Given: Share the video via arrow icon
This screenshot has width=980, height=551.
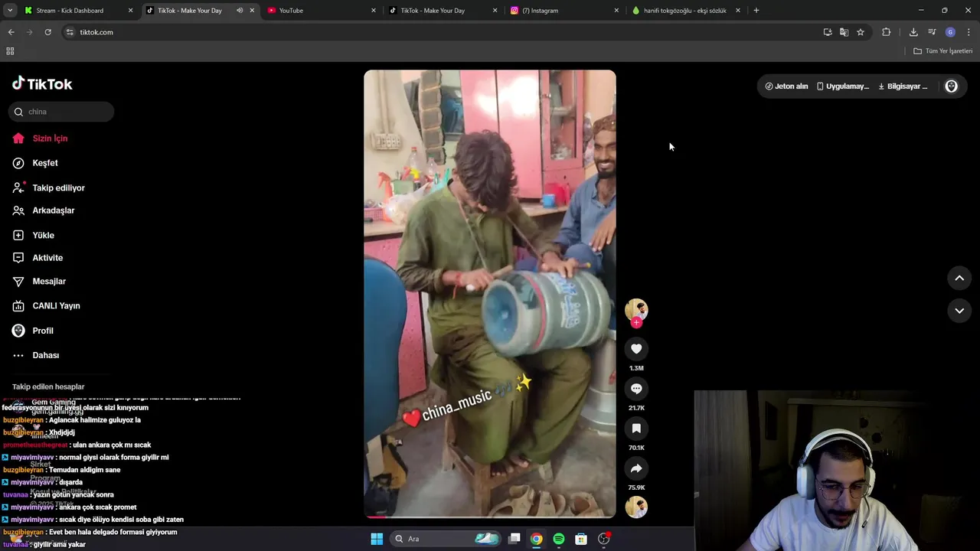Looking at the screenshot, I should 636,468.
